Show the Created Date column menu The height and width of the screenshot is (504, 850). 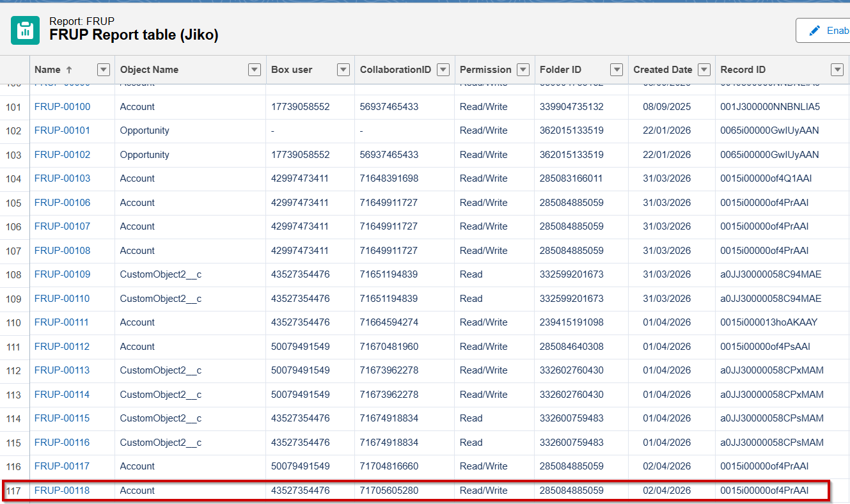704,70
